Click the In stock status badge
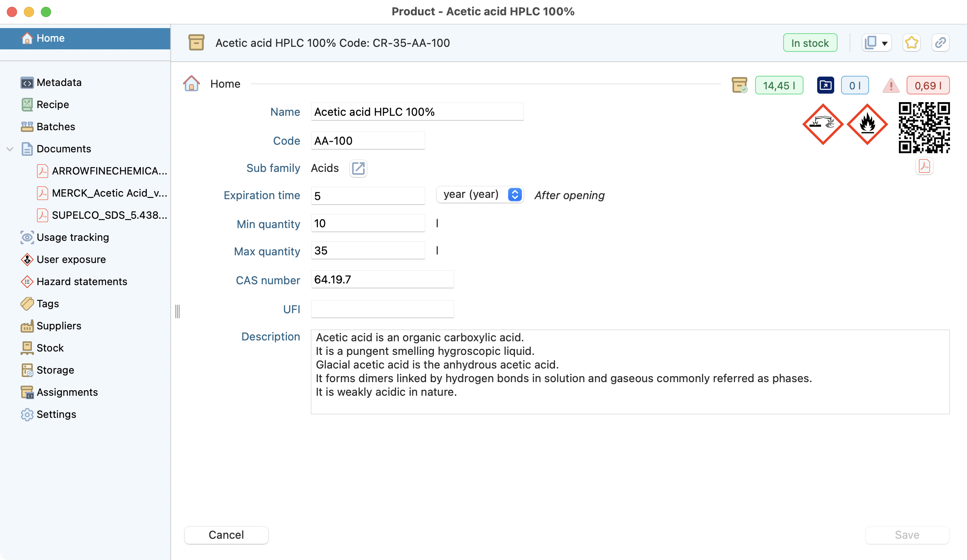967x560 pixels. pyautogui.click(x=810, y=43)
